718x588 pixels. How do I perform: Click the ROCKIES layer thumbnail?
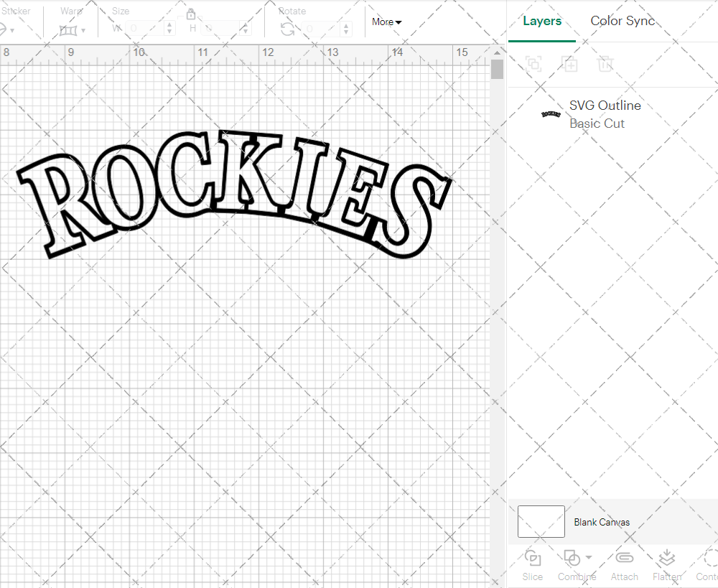point(551,114)
